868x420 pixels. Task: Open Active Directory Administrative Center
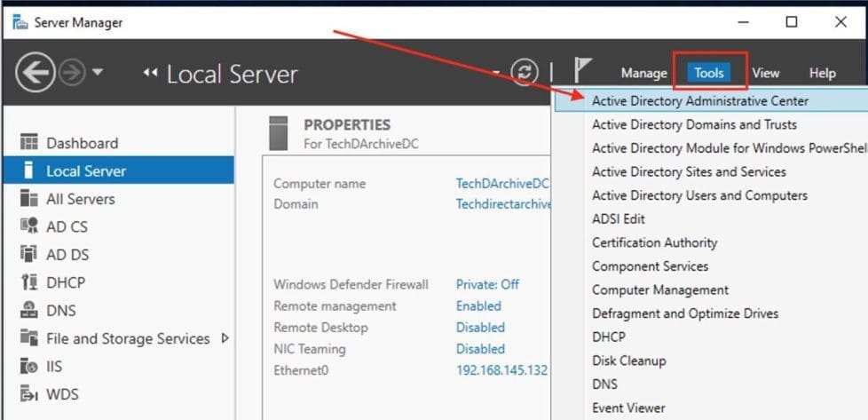[700, 101]
